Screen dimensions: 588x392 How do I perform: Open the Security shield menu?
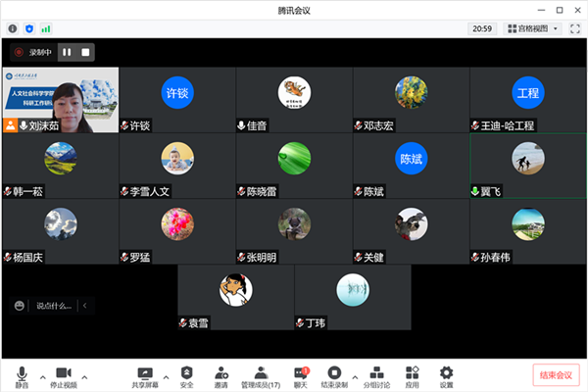coord(187,377)
